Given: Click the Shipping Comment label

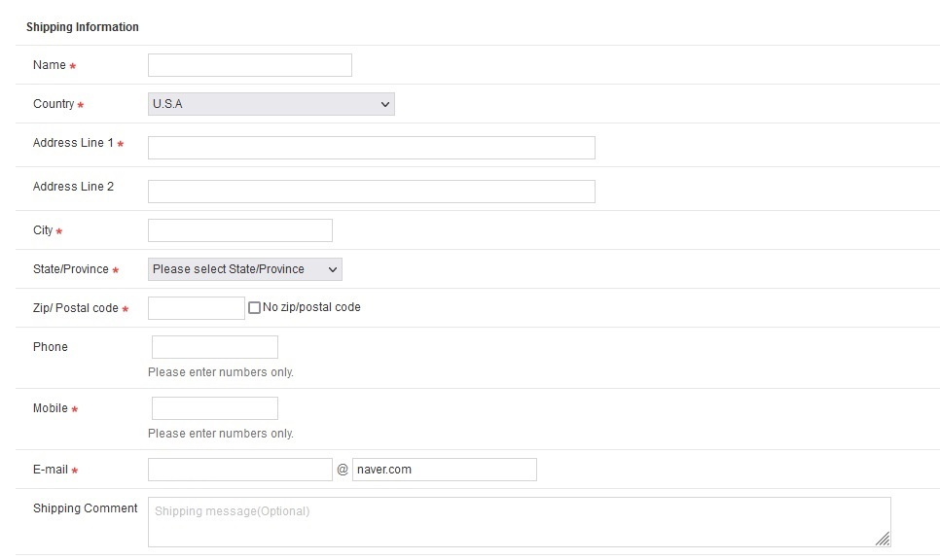Looking at the screenshot, I should click(x=85, y=508).
